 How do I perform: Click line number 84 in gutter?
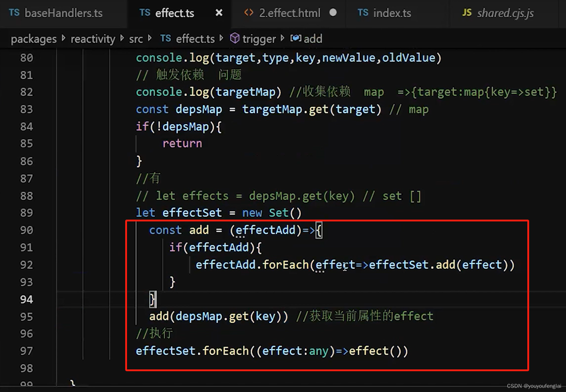click(x=26, y=127)
